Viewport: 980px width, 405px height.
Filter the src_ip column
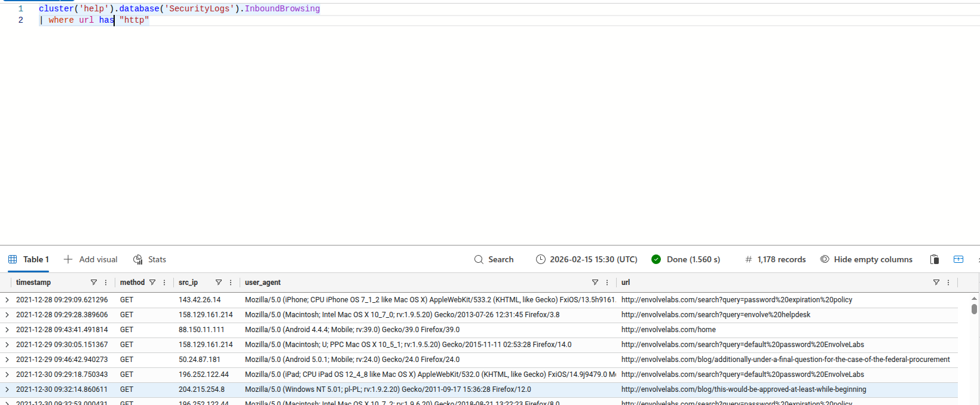(218, 283)
